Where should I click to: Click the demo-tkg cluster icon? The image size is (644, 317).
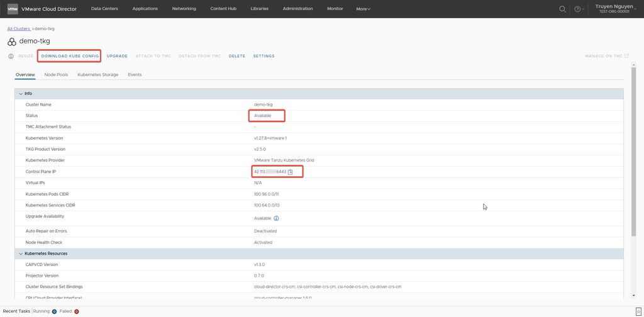[x=12, y=42]
